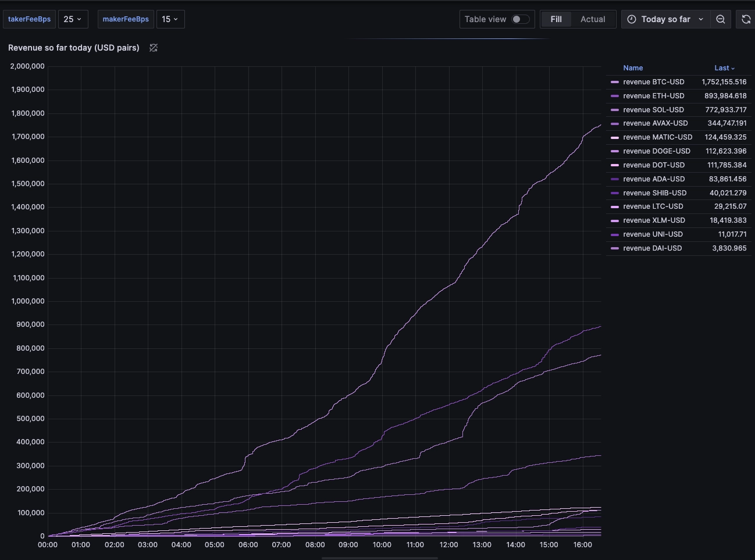The width and height of the screenshot is (755, 560).
Task: Isolate the revenue DOGE-USD series in legend
Action: point(656,151)
